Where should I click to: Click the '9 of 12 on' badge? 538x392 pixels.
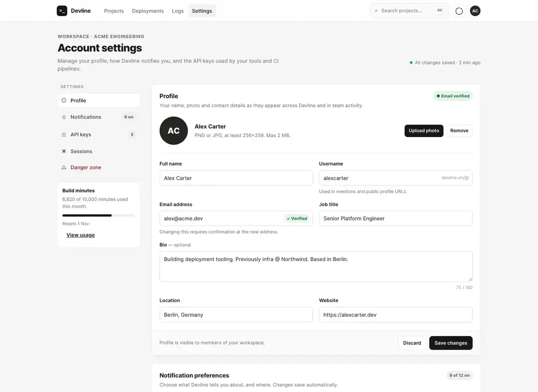coord(460,375)
